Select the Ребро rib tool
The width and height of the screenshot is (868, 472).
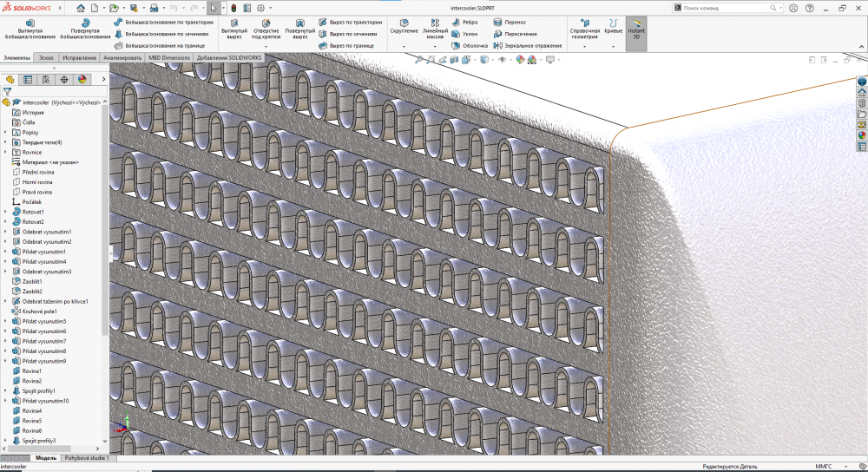coord(464,22)
